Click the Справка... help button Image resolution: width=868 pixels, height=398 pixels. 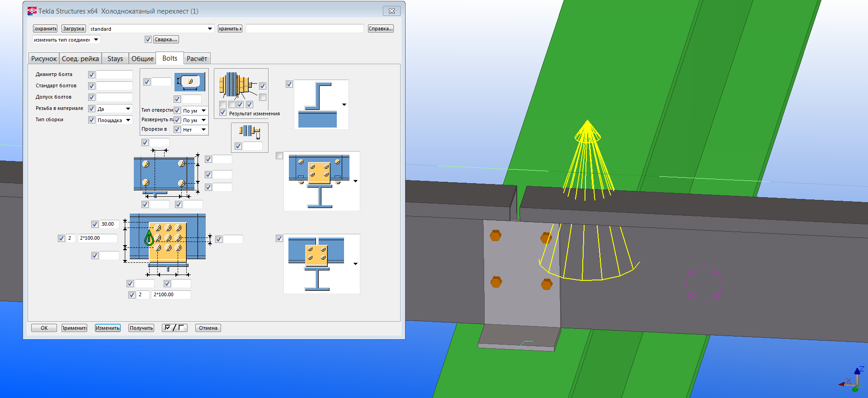tap(381, 28)
